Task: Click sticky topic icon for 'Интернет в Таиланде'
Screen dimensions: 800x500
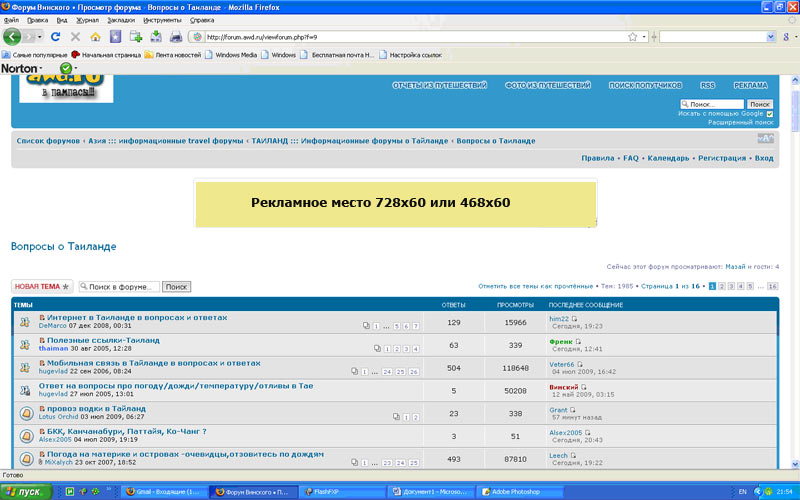Action: (x=25, y=322)
